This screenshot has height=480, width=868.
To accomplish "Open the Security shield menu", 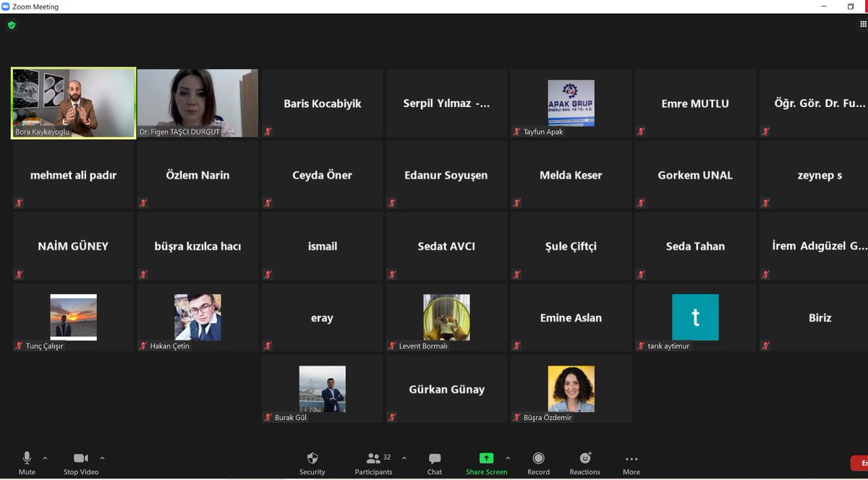I will [x=312, y=463].
